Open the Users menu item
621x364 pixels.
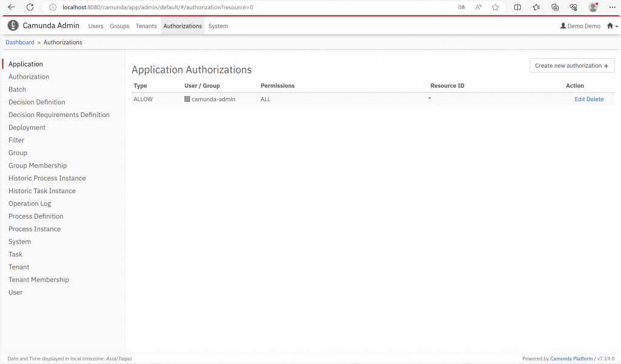point(96,25)
